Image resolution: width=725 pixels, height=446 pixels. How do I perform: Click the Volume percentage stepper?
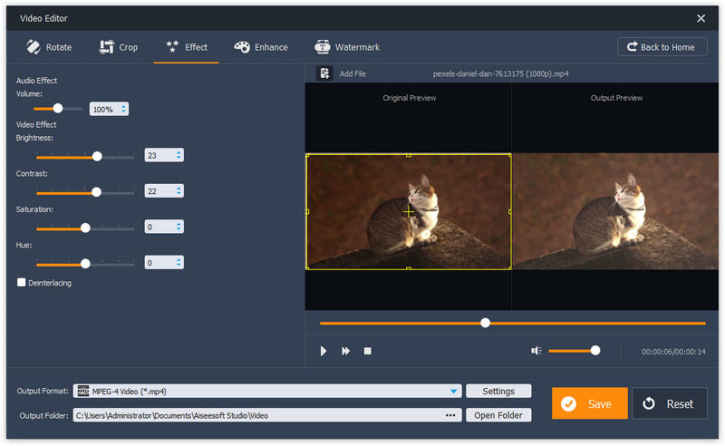[x=124, y=109]
